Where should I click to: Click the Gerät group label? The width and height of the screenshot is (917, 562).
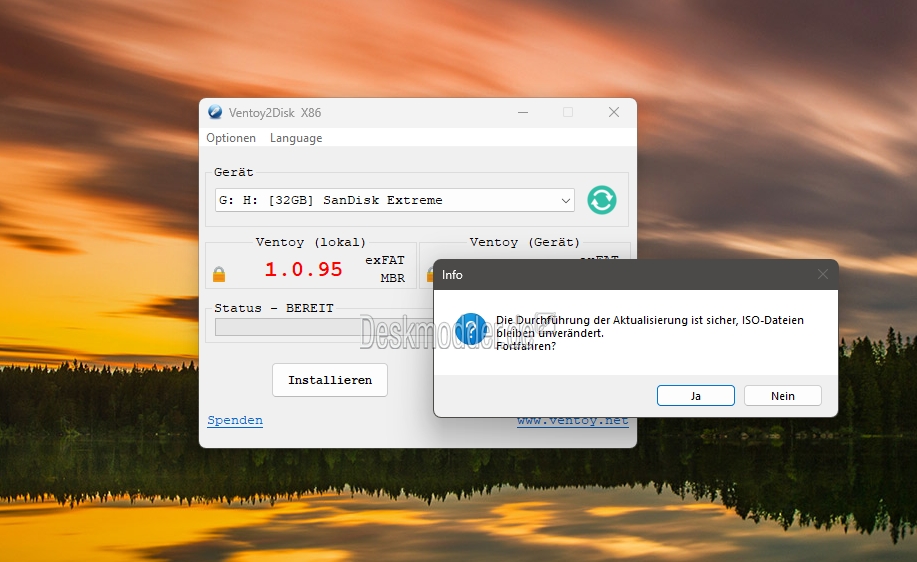(x=233, y=172)
